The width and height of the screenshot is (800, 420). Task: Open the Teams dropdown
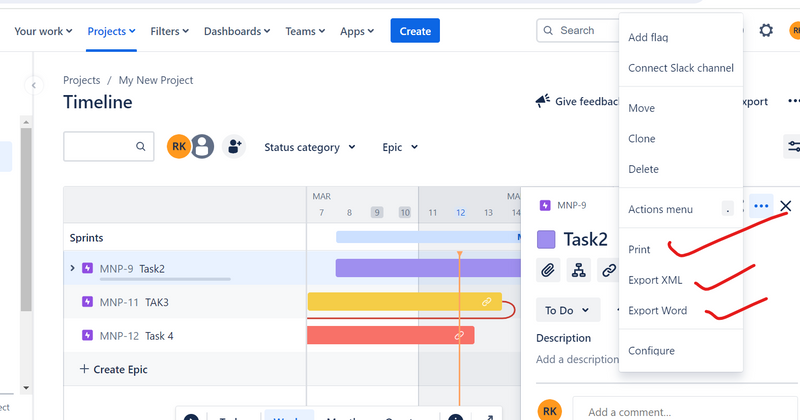click(x=305, y=31)
